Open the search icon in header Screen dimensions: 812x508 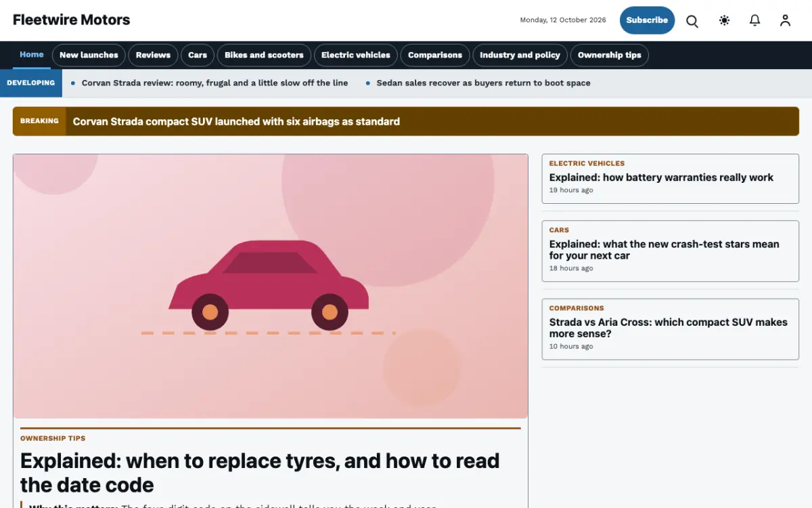coord(692,20)
